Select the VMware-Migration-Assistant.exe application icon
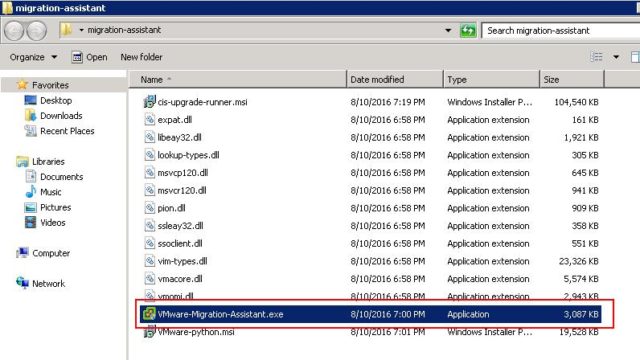 [149, 314]
